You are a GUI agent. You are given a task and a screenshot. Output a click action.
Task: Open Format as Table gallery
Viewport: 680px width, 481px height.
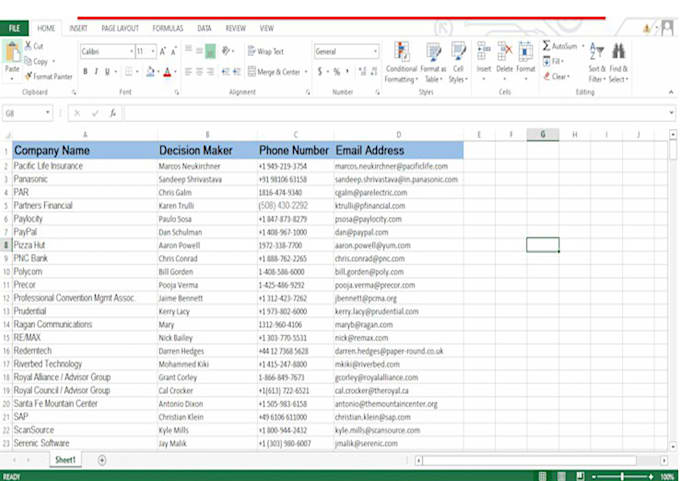[x=433, y=62]
